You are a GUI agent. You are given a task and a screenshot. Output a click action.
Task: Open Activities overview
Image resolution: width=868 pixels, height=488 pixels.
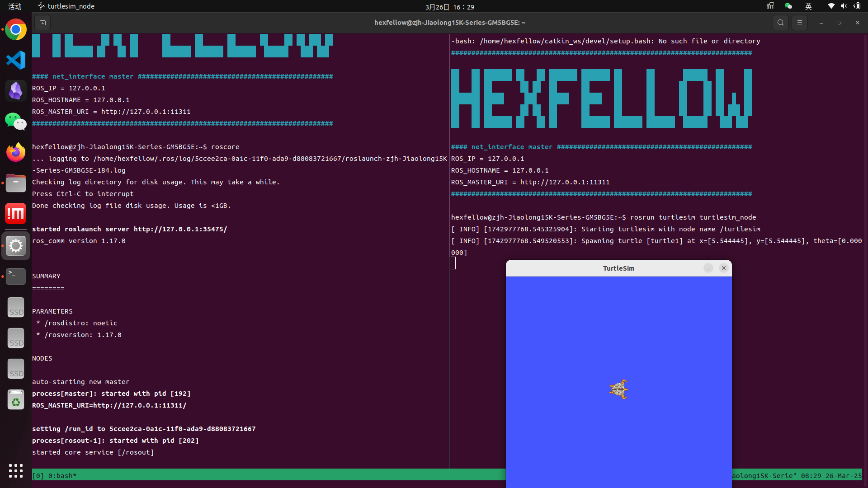pyautogui.click(x=15, y=6)
